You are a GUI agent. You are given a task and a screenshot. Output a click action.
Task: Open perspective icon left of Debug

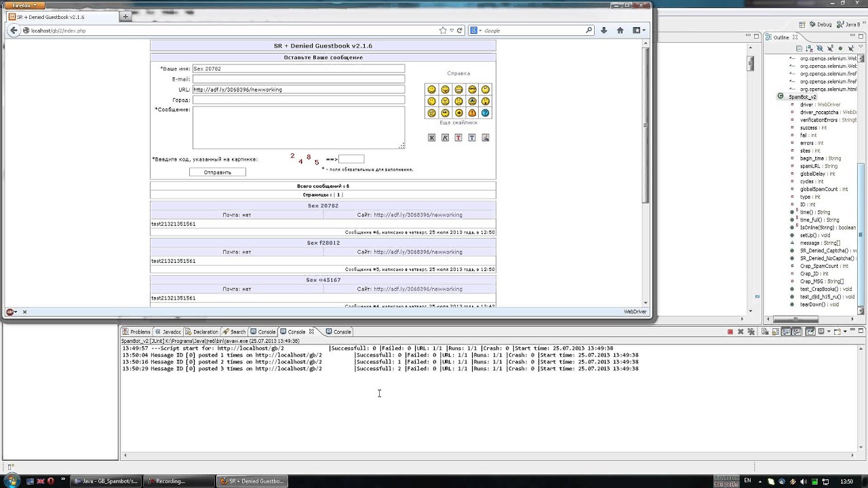(802, 24)
